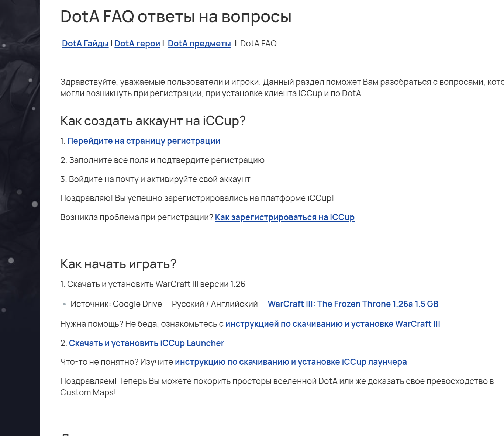The height and width of the screenshot is (436, 504).
Task: Click the dark decorative background sidebar
Action: coord(20,218)
